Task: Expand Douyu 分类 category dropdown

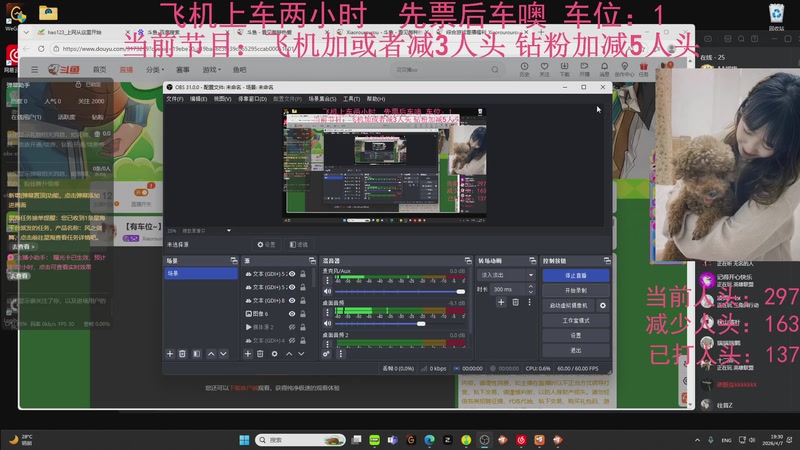Action: coord(155,69)
